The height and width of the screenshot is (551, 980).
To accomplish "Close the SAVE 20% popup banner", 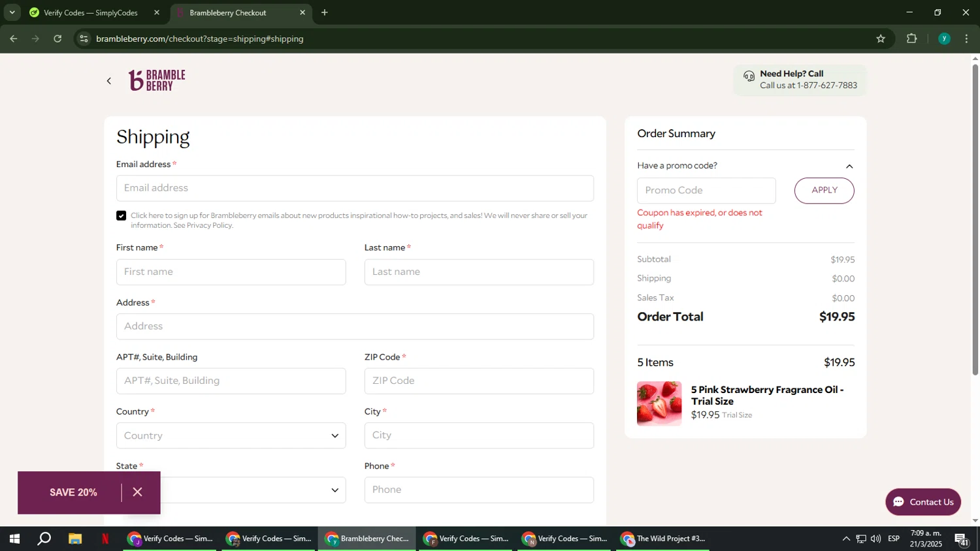I will 137,492.
